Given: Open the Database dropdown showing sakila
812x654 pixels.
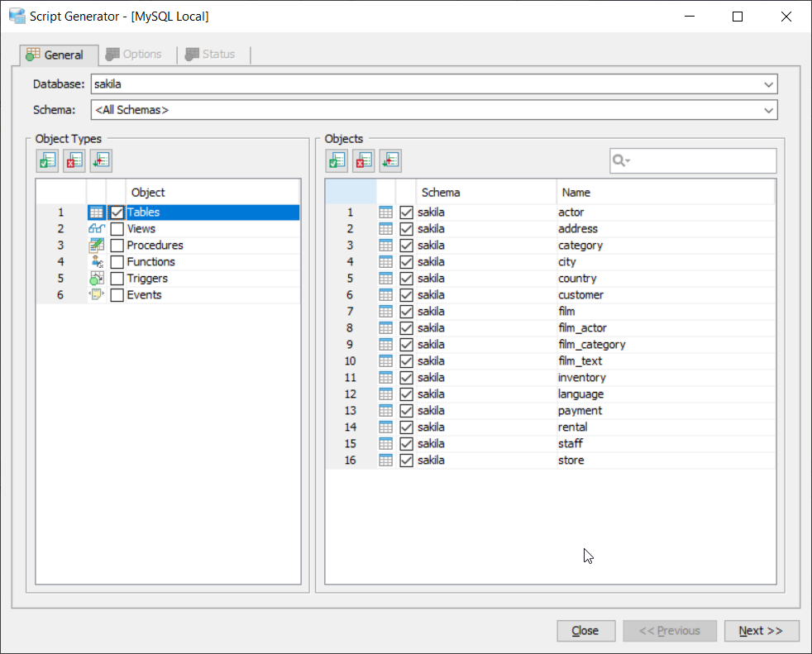Looking at the screenshot, I should 769,84.
